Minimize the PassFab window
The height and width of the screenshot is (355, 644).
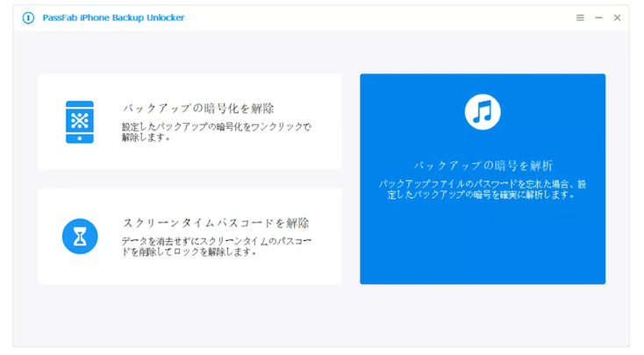(x=599, y=18)
